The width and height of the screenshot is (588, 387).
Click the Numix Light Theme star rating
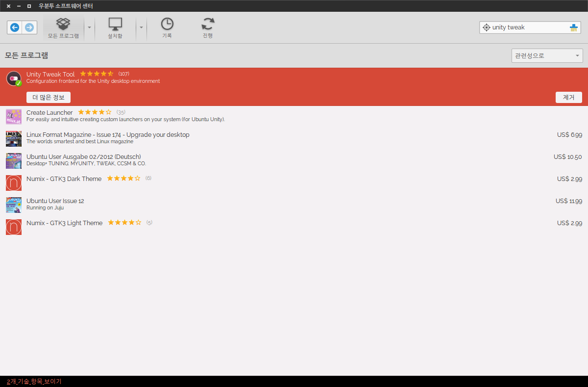coord(124,223)
